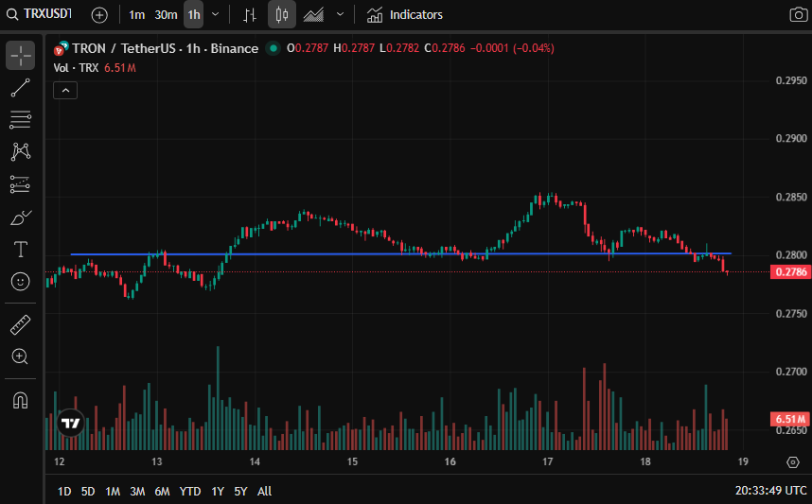
Task: Click date label 15 on time axis
Action: (x=352, y=461)
